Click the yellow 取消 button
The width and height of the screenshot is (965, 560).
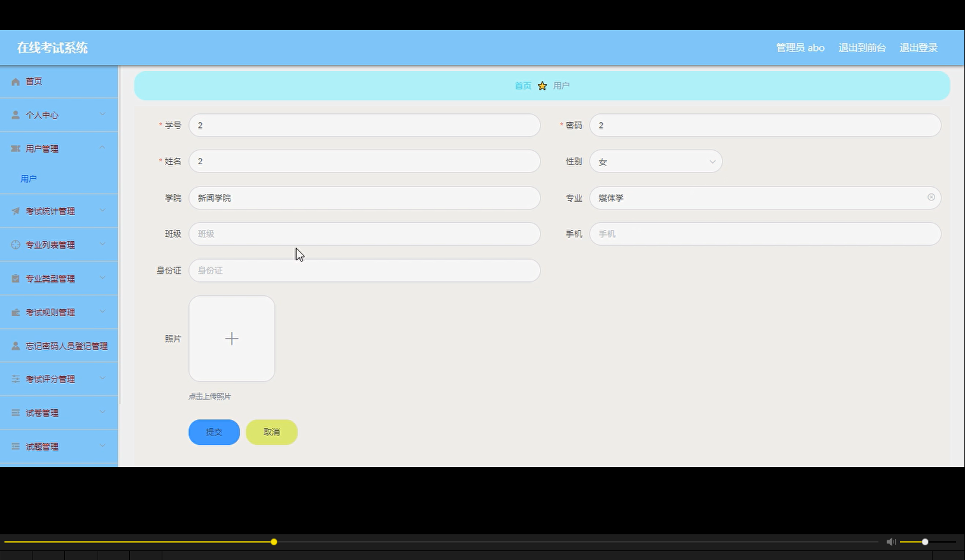click(272, 432)
